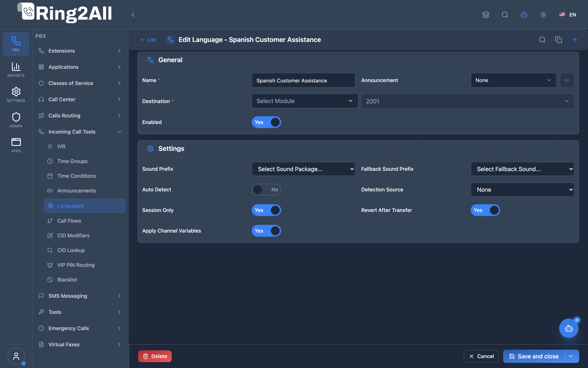The width and height of the screenshot is (588, 368).
Task: Disable the Session Only toggle
Action: point(266,210)
